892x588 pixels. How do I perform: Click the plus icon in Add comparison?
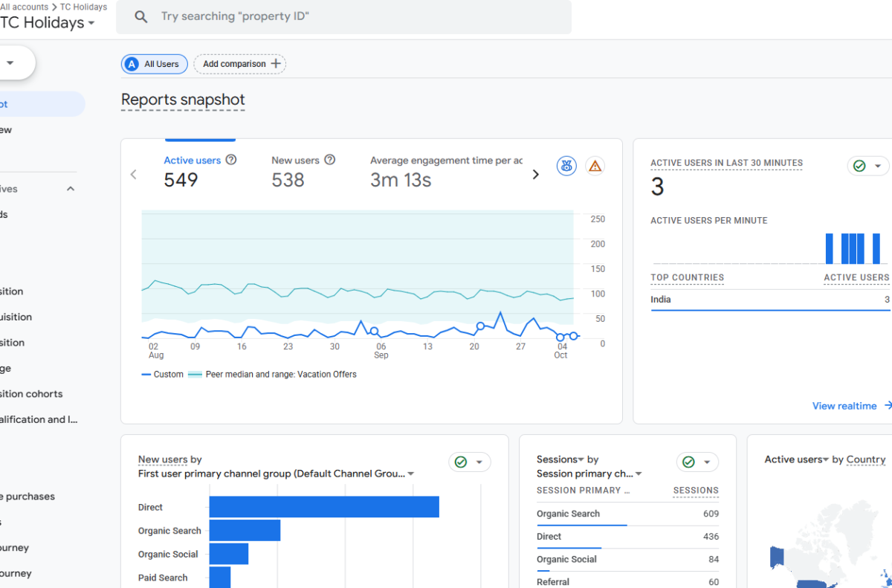276,64
